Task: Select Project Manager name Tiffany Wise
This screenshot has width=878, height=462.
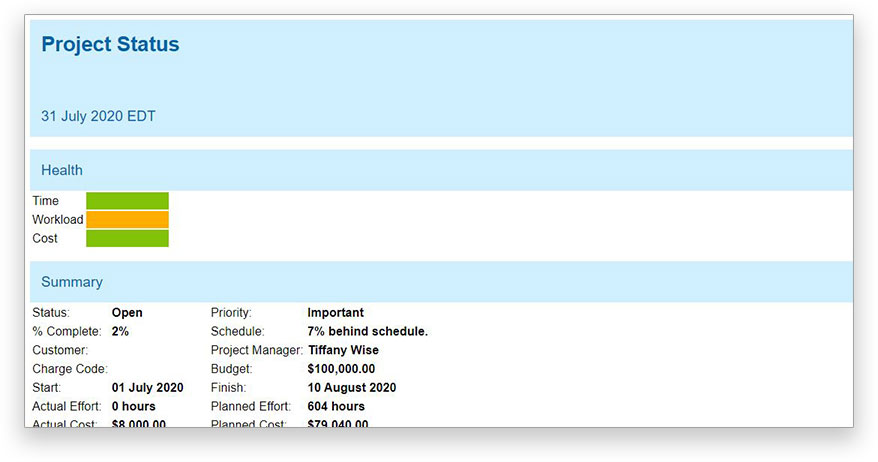Action: pyautogui.click(x=343, y=350)
